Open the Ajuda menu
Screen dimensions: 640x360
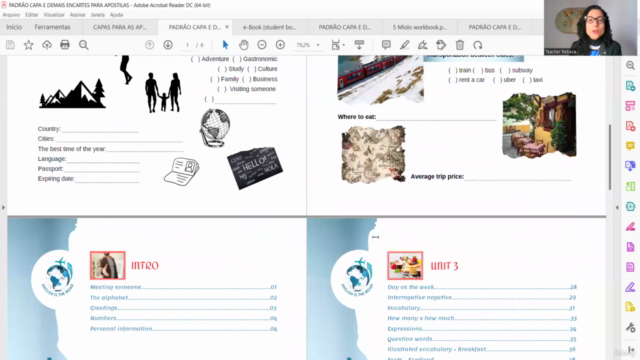(116, 15)
